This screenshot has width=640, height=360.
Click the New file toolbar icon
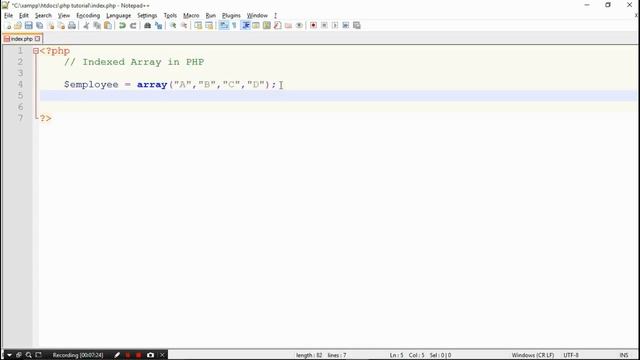[8, 25]
